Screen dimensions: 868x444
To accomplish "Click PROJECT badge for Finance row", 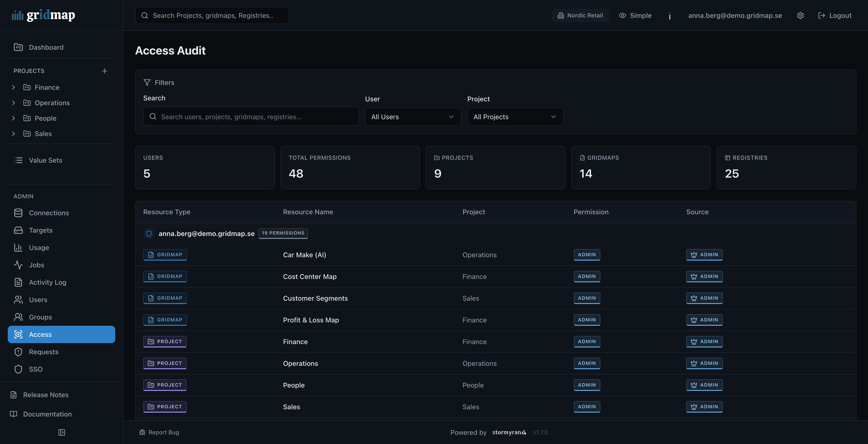I will coord(165,341).
